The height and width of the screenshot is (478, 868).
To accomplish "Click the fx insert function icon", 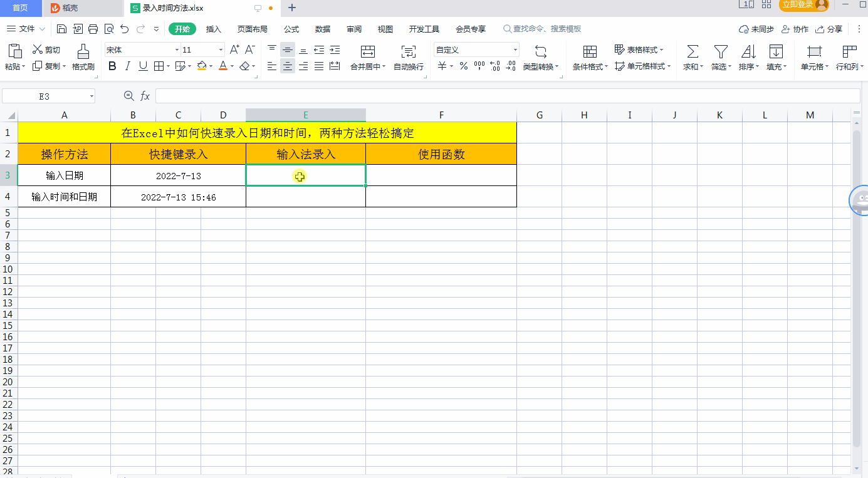I will 145,96.
